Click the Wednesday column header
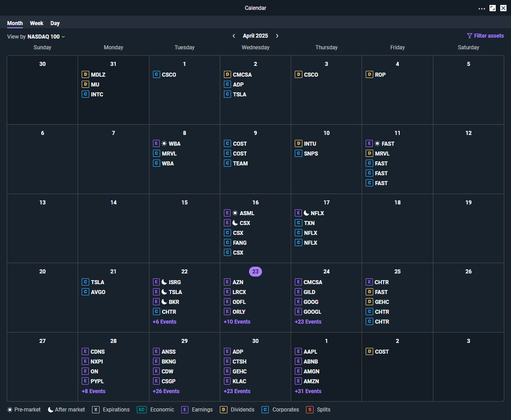511x420 pixels. 256,48
